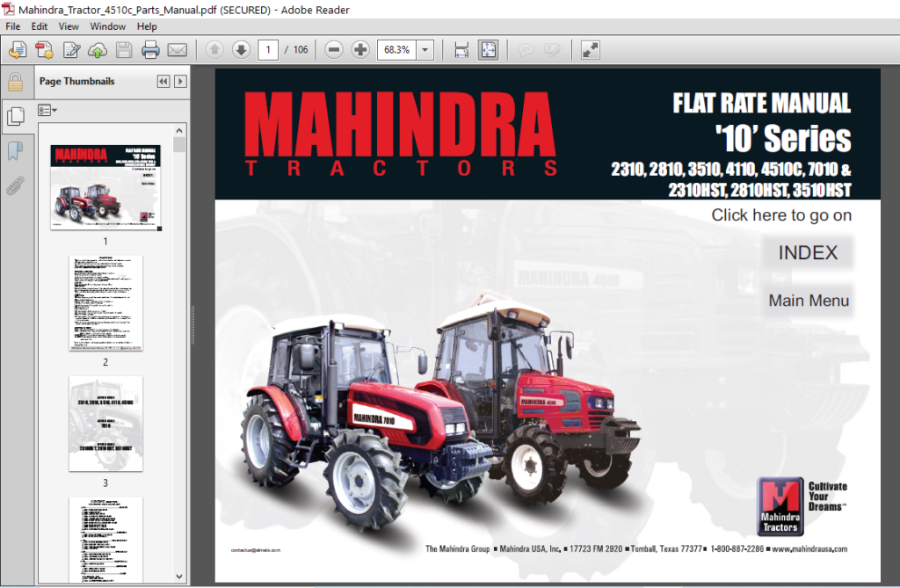Fit the page width with scrolling icon
900x588 pixels.
(x=461, y=50)
